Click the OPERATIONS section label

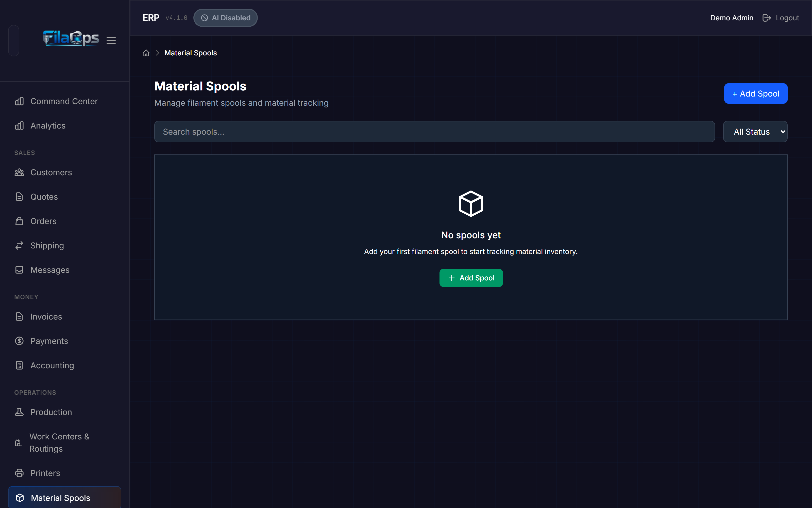click(35, 392)
